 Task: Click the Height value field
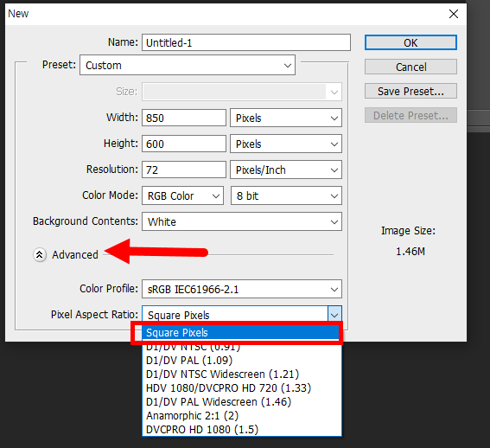184,144
